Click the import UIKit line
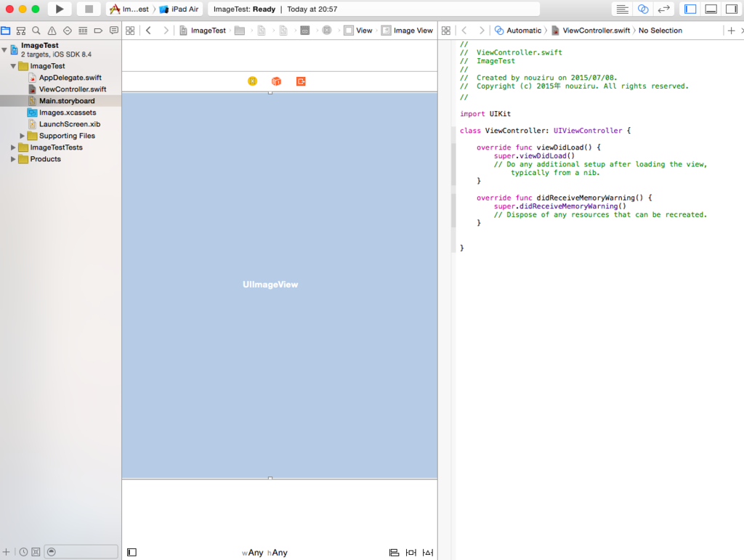Viewport: 744px width, 560px height. 485,114
